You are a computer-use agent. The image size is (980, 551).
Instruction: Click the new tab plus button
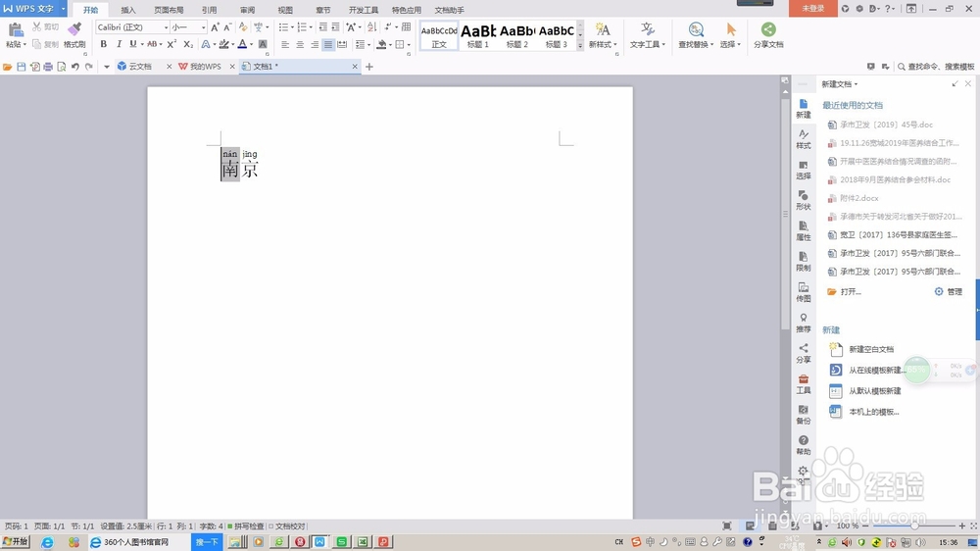coord(368,67)
